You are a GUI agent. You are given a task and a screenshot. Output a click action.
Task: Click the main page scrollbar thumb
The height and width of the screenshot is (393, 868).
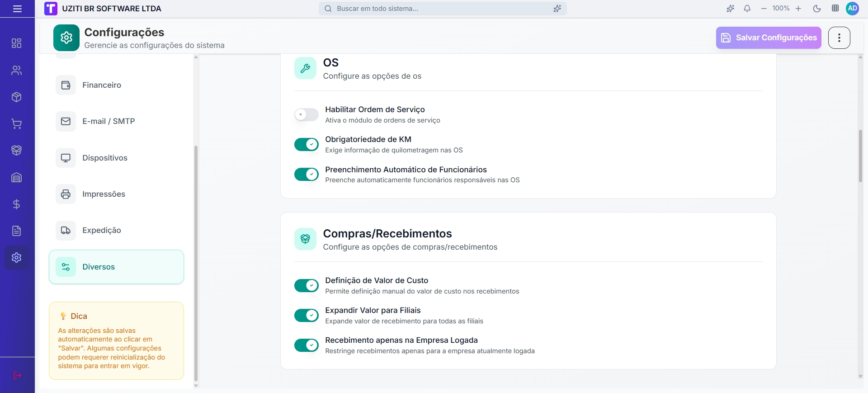(x=860, y=156)
